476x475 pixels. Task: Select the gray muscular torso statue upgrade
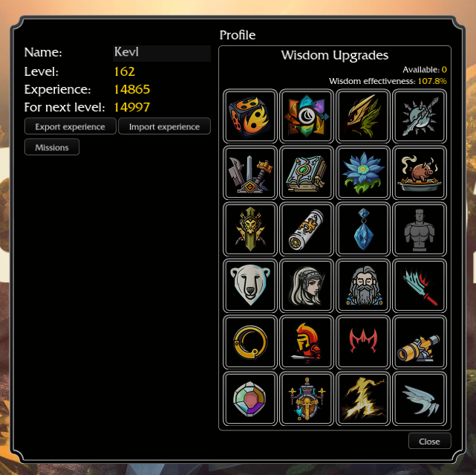(x=420, y=229)
